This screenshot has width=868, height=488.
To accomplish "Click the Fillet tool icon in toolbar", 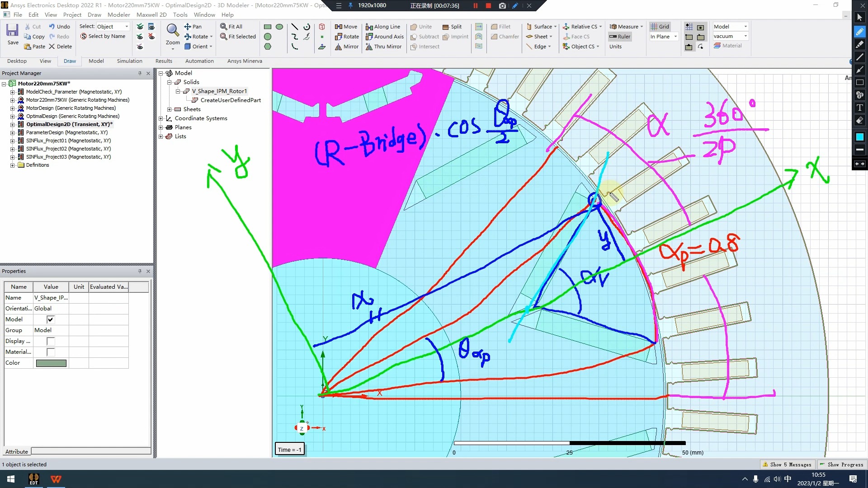I will click(x=495, y=26).
